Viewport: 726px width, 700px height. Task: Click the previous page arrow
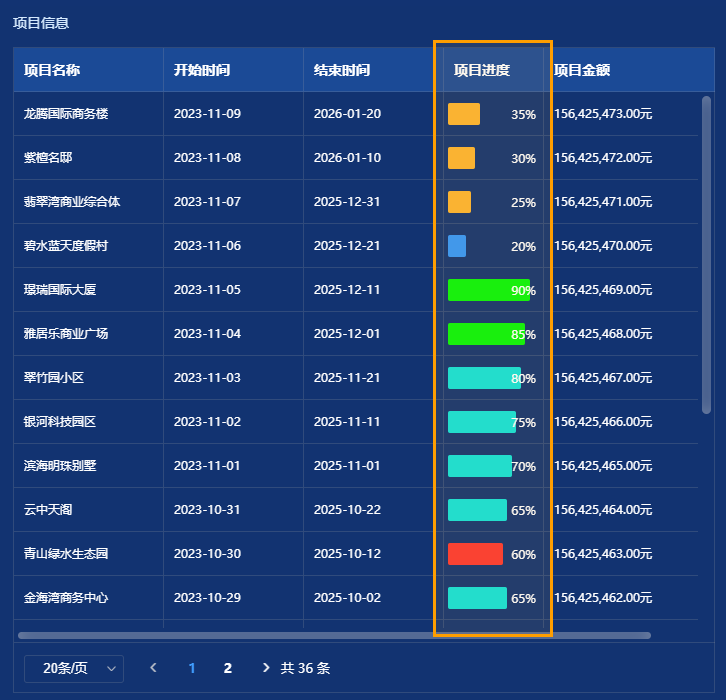[153, 668]
